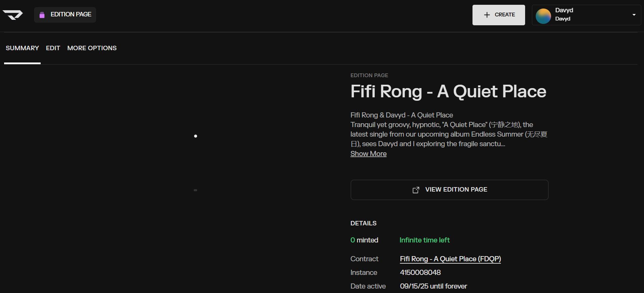This screenshot has width=644, height=293.
Task: Open the More Options tab
Action: (x=92, y=48)
